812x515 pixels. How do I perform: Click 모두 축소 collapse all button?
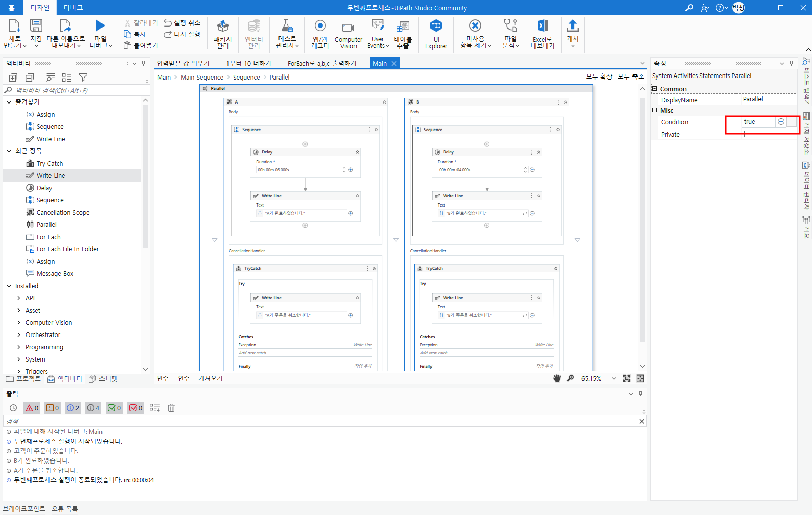[631, 76]
